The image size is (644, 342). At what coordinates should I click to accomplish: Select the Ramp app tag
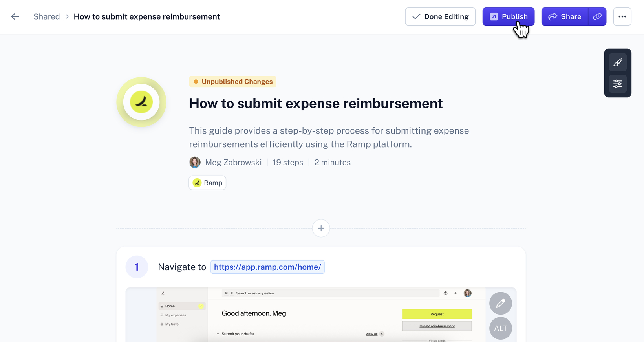[207, 183]
